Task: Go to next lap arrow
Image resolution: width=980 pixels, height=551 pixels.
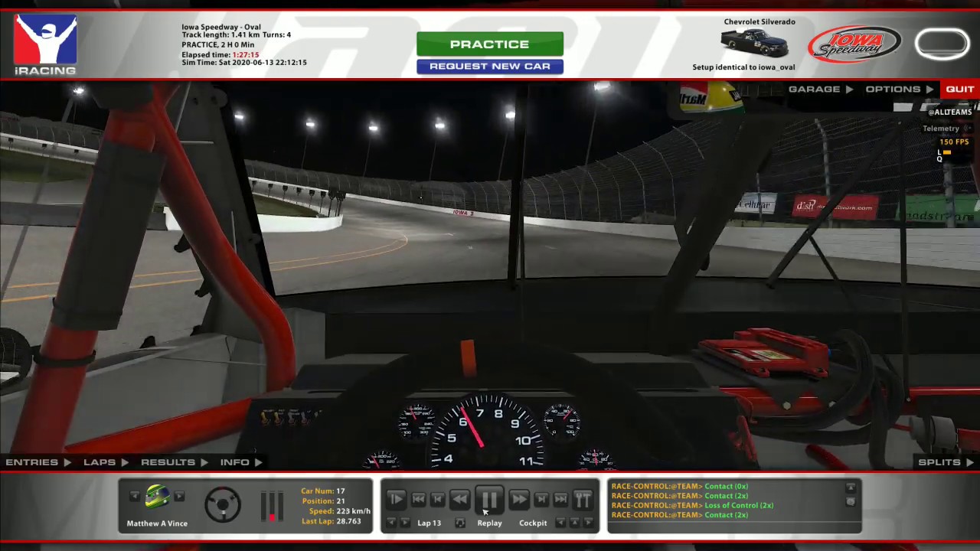Action: tap(406, 523)
